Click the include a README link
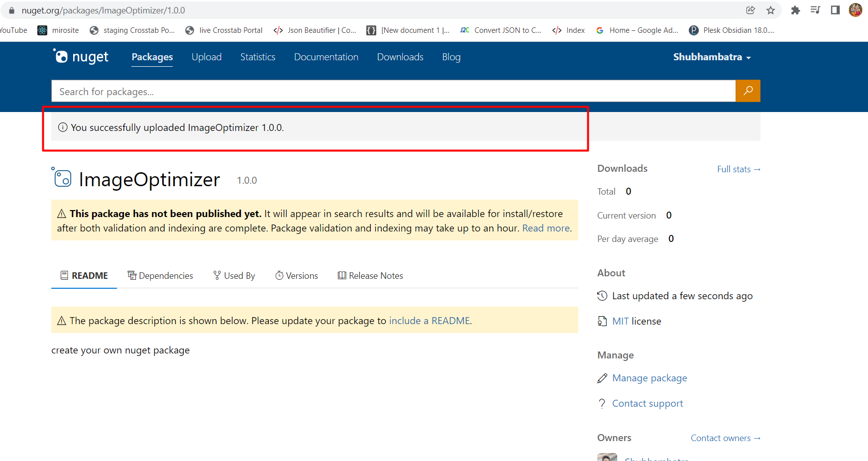This screenshot has height=461, width=868. coord(430,321)
